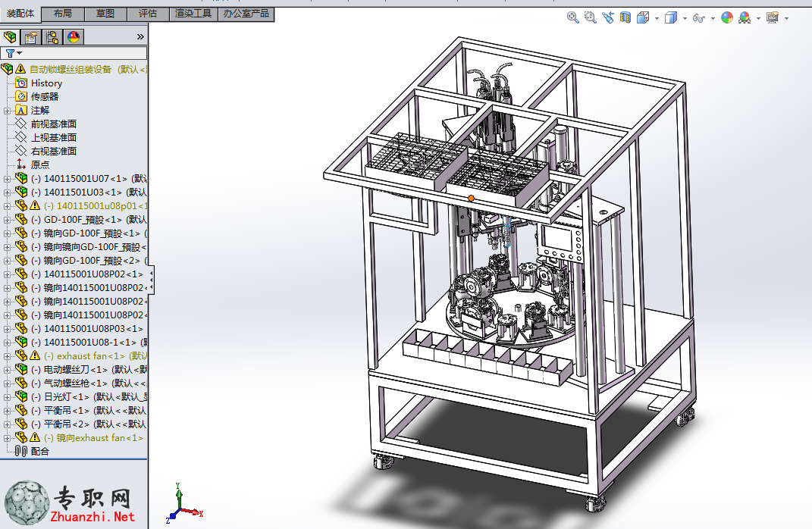The height and width of the screenshot is (529, 812).
Task: Open the Apply Scene dropdown arrow
Action: [x=758, y=19]
